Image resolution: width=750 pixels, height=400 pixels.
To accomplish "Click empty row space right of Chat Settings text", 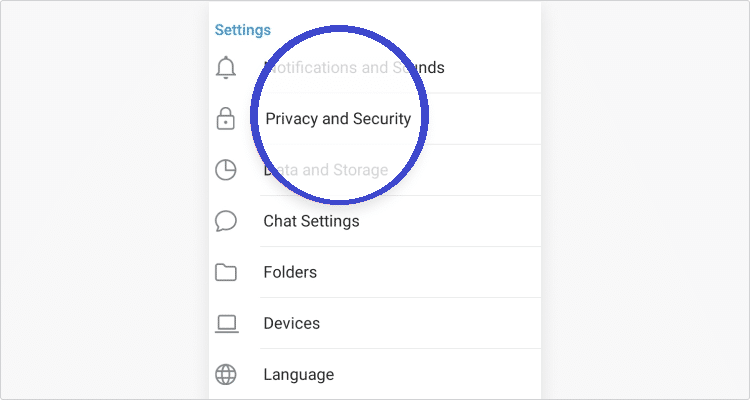I will click(x=460, y=221).
